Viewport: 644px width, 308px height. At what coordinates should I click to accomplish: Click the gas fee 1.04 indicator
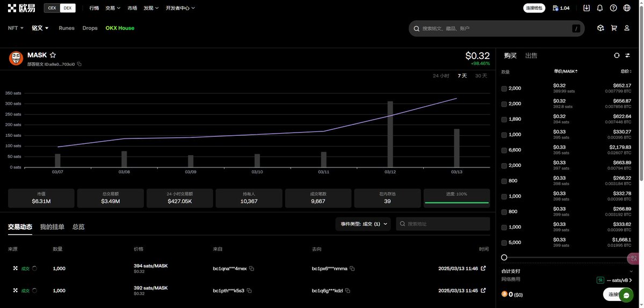tap(561, 8)
